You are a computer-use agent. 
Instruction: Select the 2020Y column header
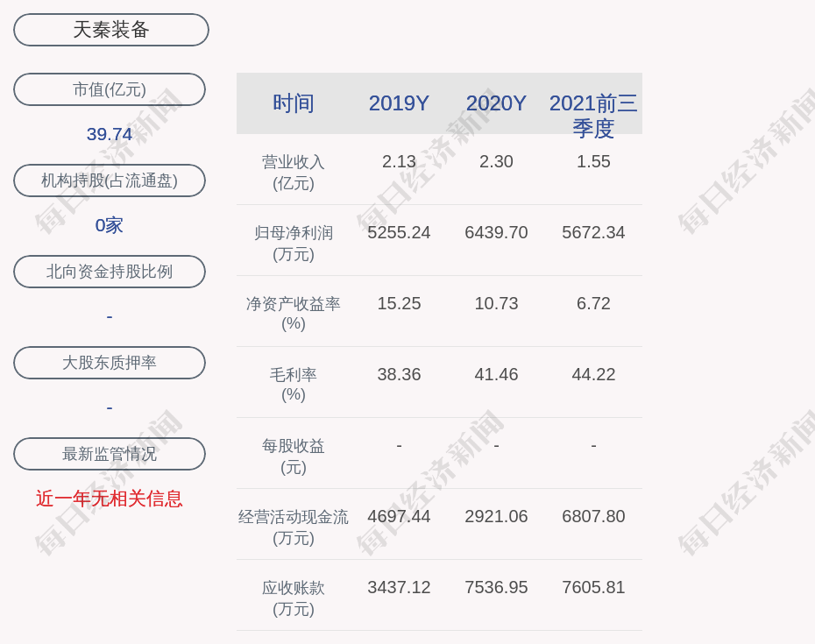[x=496, y=103]
